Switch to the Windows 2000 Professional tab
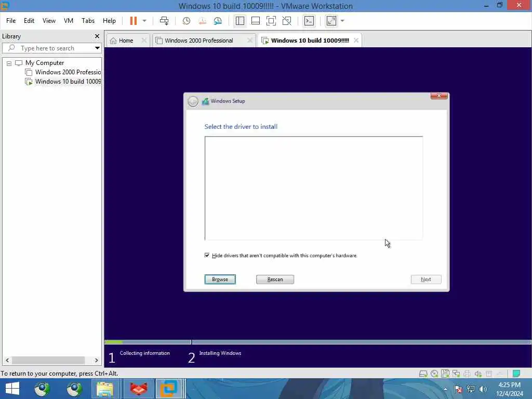 pos(198,41)
